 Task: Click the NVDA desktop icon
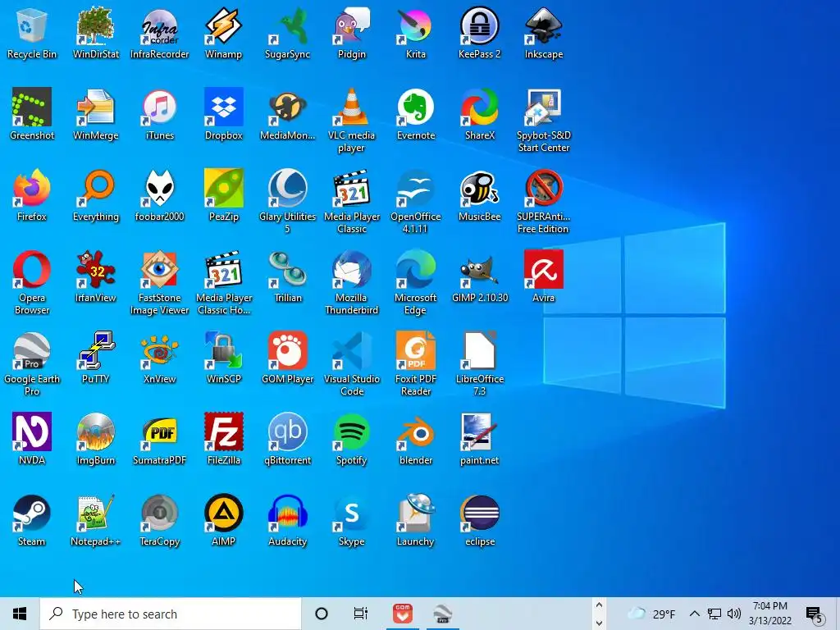32,440
